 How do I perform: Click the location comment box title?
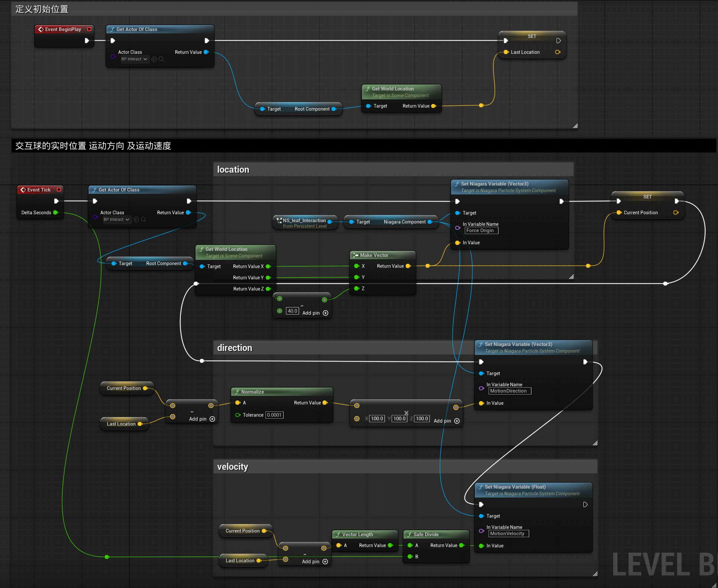click(233, 170)
